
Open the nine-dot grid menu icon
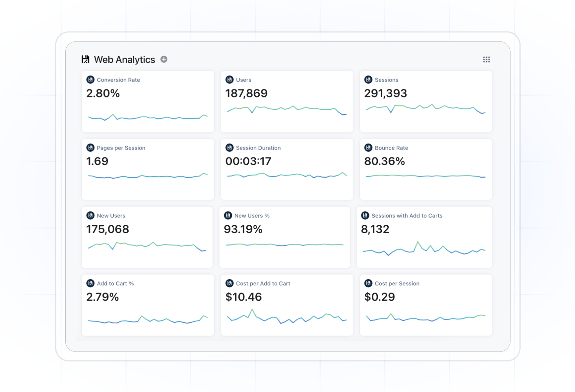[x=486, y=59]
